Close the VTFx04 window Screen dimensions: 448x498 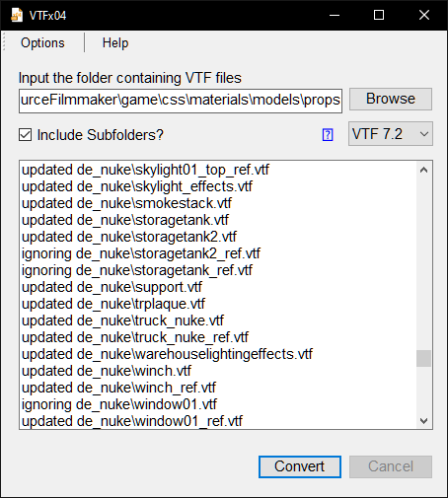point(424,15)
